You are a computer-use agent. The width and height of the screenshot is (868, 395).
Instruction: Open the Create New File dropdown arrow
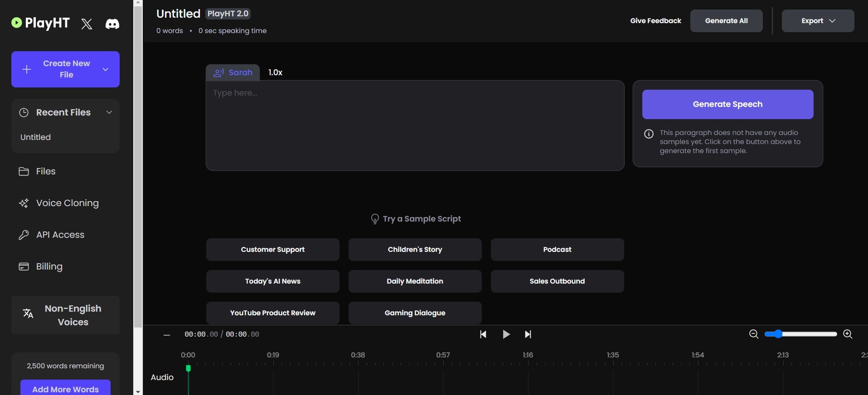106,69
